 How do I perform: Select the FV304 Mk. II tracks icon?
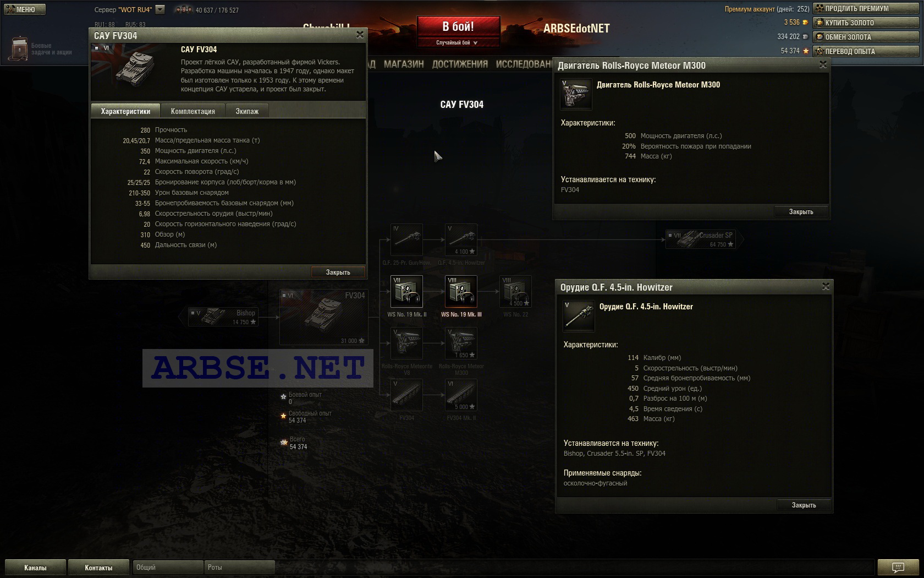[x=461, y=395]
